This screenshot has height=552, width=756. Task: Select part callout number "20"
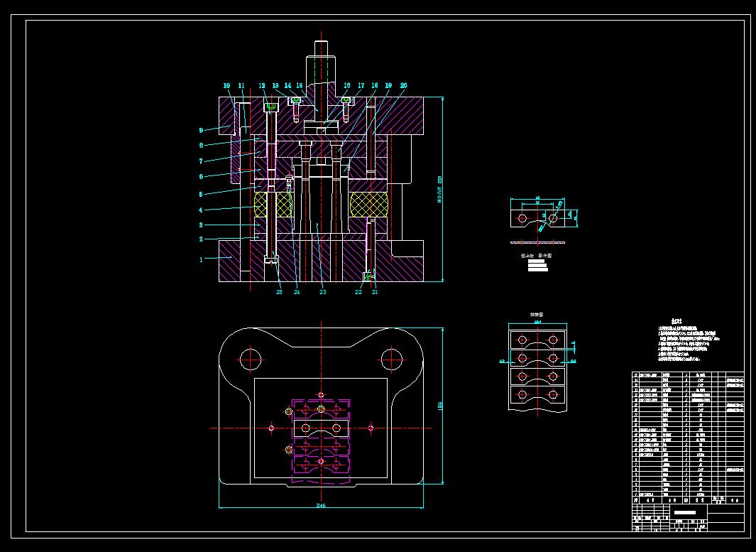tap(403, 85)
